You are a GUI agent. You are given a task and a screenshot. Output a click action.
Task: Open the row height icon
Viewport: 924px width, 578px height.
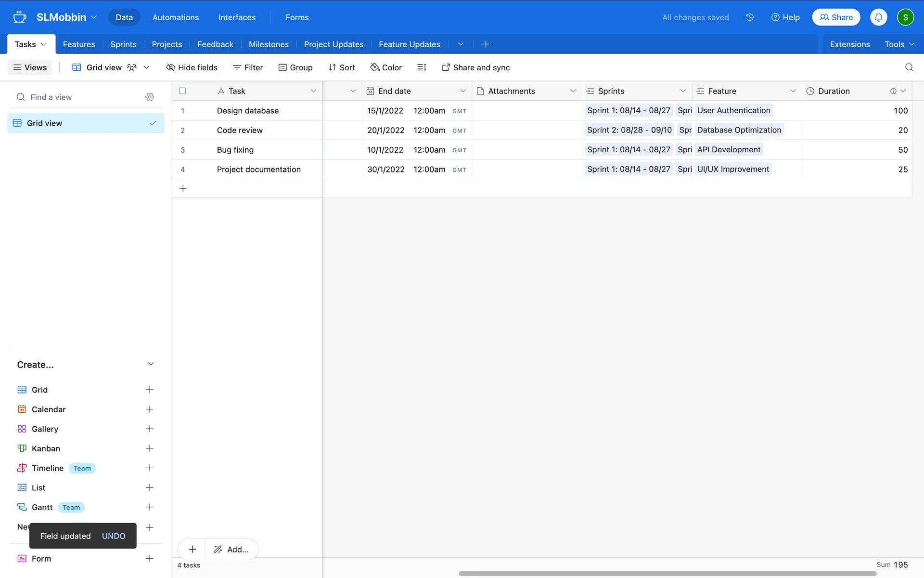coord(422,67)
